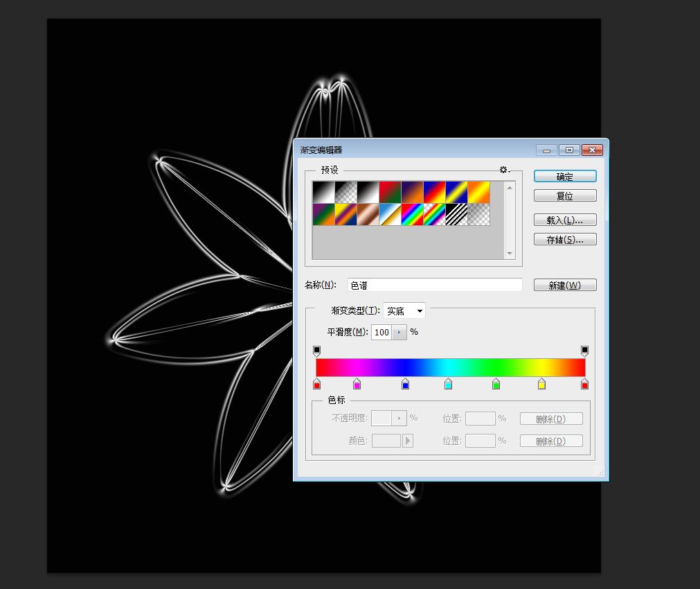Pick the copper gradient preset
The width and height of the screenshot is (700, 589).
tap(368, 215)
